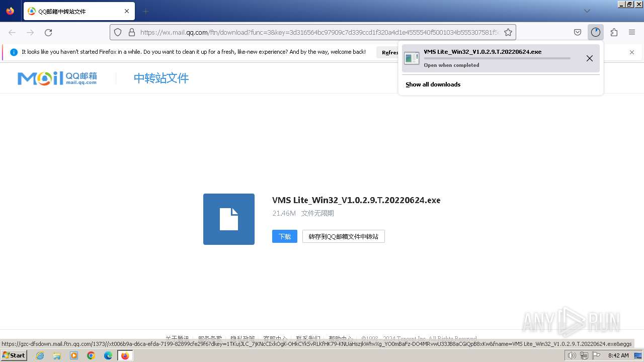Open the VMS Lite download entry
This screenshot has width=644, height=362.
point(501,58)
